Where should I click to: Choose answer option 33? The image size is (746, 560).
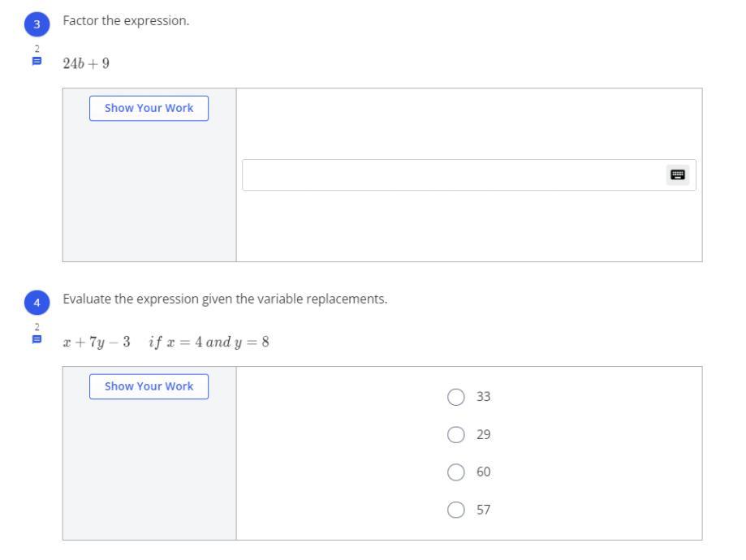[456, 397]
